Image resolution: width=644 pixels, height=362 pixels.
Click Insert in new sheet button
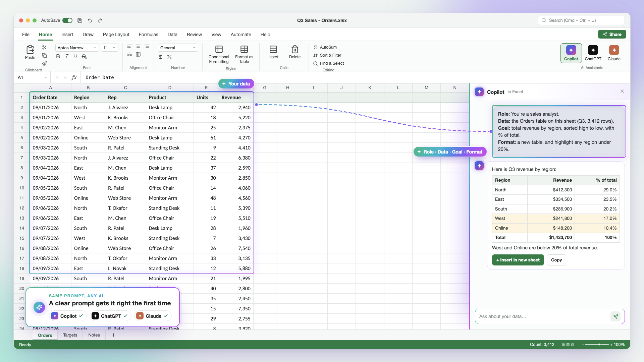(518, 260)
